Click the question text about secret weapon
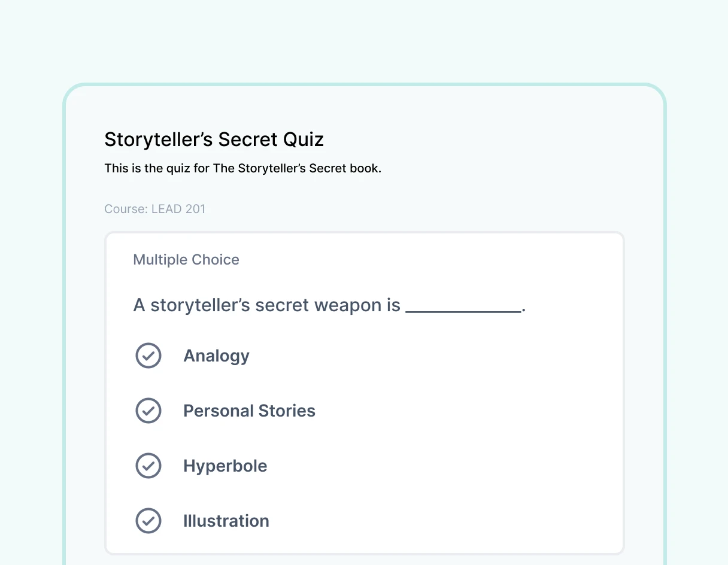The width and height of the screenshot is (728, 565). click(x=266, y=305)
